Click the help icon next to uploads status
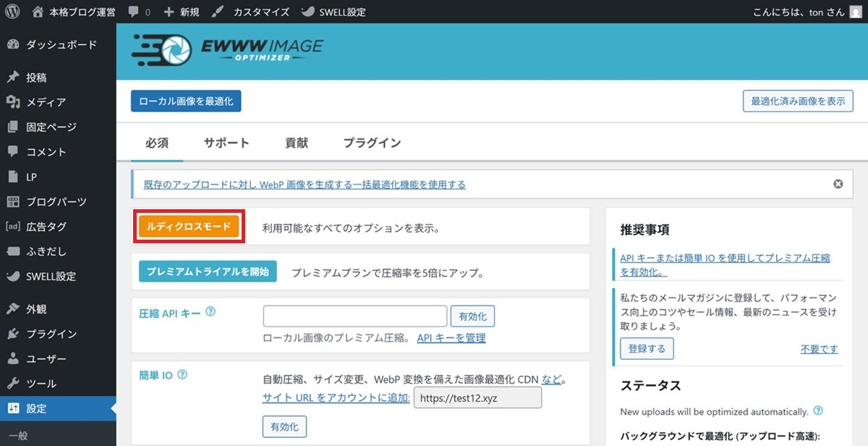This screenshot has height=446, width=868. tap(818, 411)
